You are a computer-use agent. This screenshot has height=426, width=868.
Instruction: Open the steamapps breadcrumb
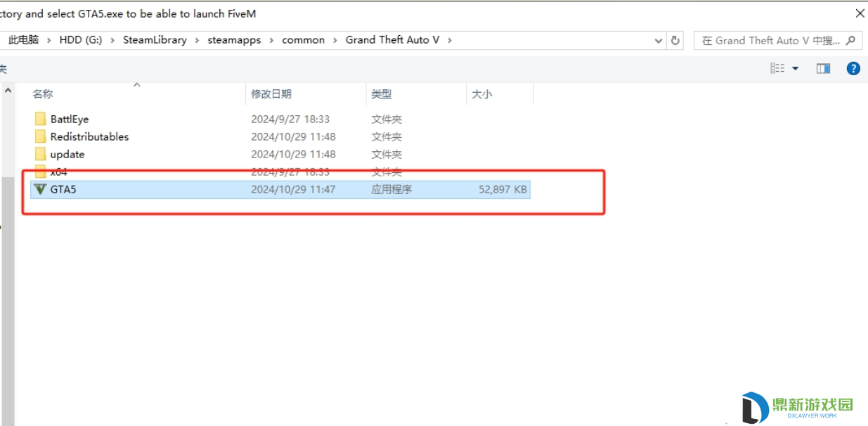[234, 40]
